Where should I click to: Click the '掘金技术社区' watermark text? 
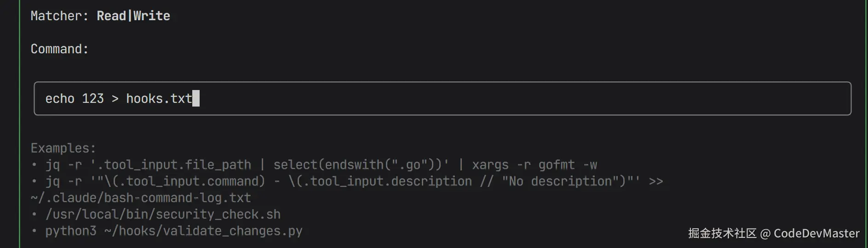(722, 234)
